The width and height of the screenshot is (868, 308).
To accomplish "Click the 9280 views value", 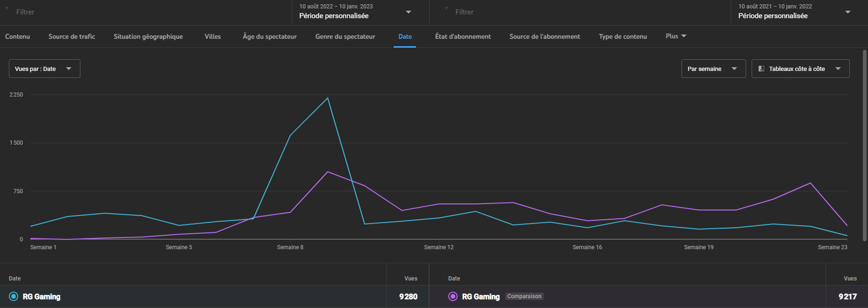I will tap(408, 296).
